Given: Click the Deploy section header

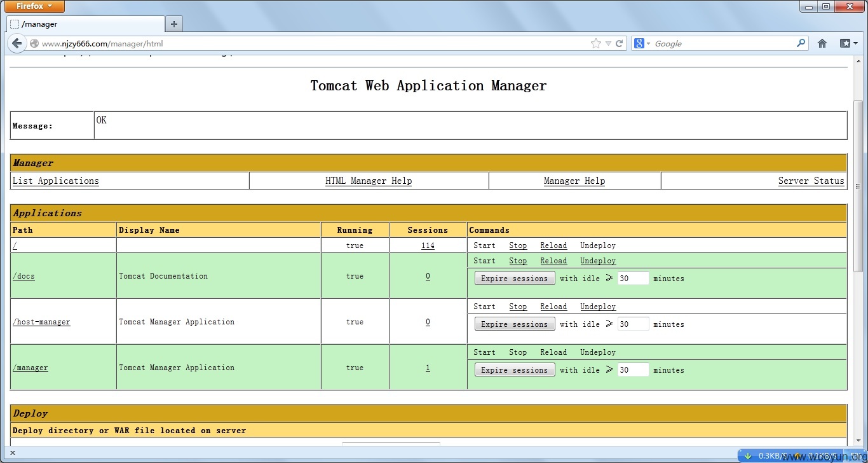Looking at the screenshot, I should coord(429,413).
